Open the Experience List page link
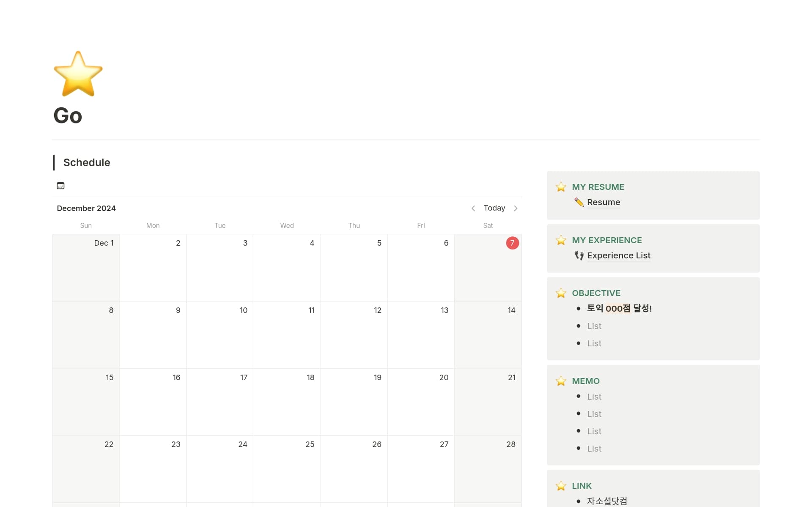Viewport: 812px width, 507px height. [x=618, y=255]
